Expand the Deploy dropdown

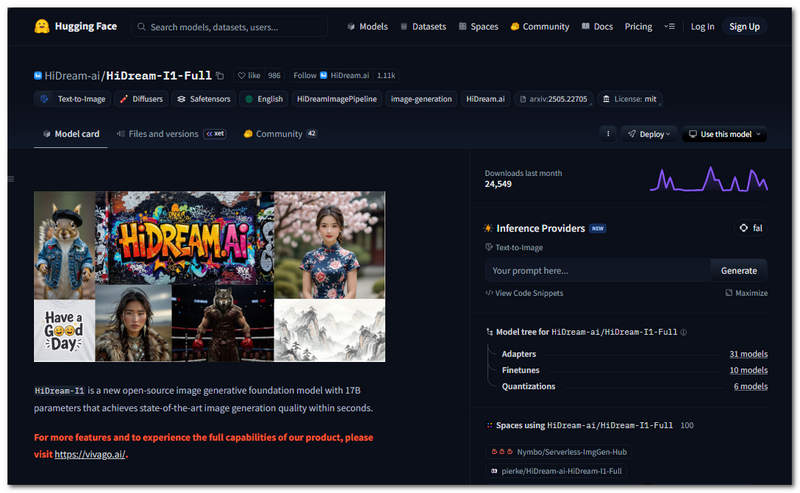(648, 134)
